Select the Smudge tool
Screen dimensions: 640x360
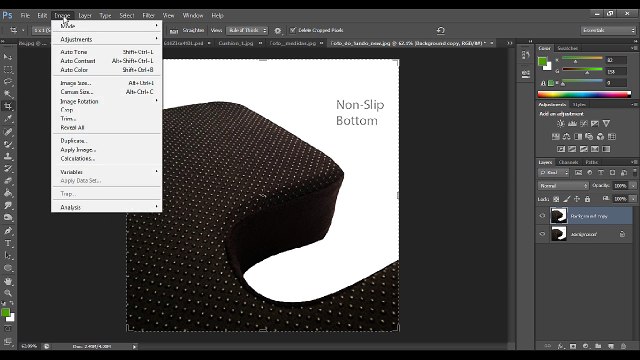8,205
